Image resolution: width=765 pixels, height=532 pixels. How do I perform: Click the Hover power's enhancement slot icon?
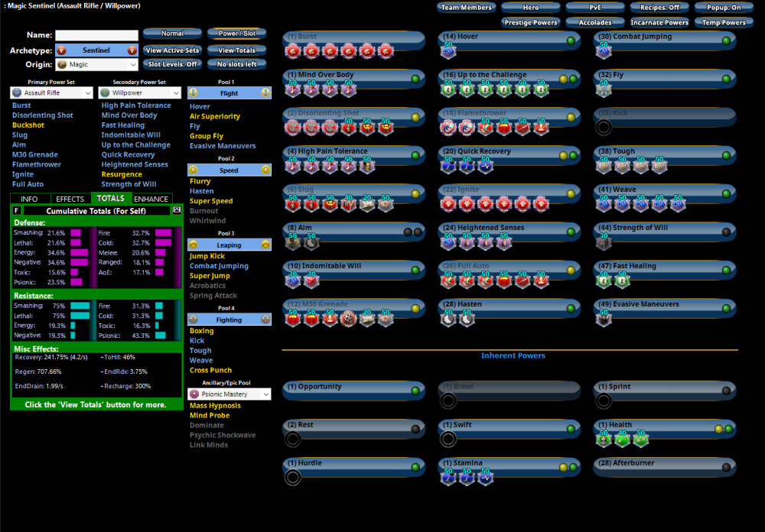click(x=448, y=52)
